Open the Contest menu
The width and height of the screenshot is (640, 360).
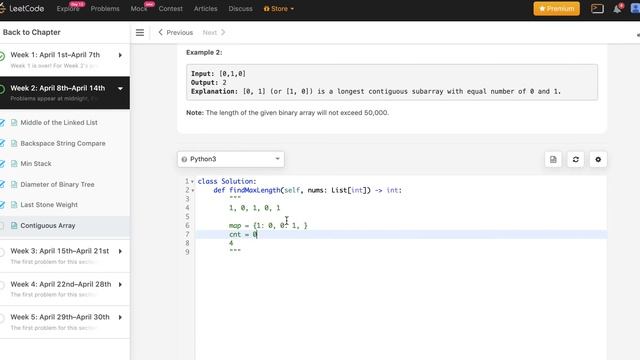(170, 9)
